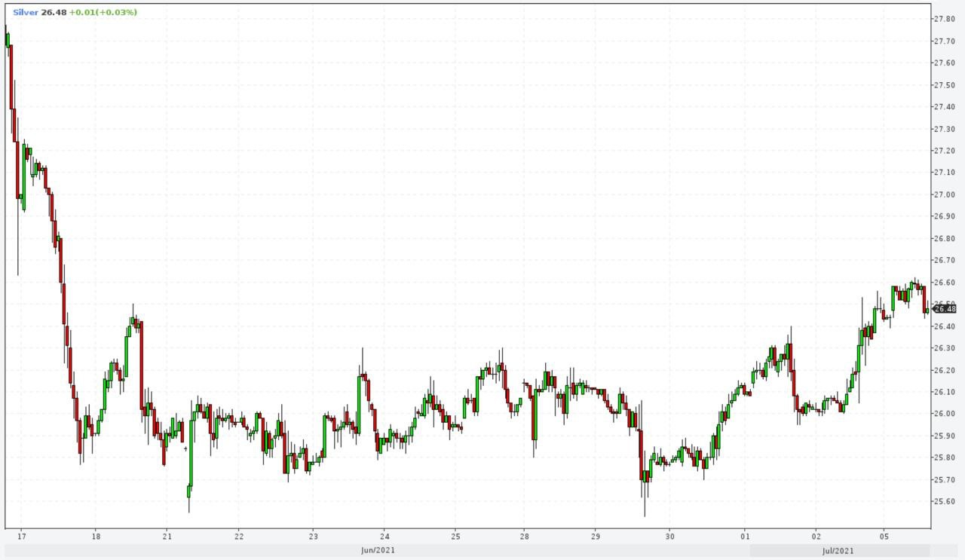Click the Jun/2021 month band

(378, 550)
